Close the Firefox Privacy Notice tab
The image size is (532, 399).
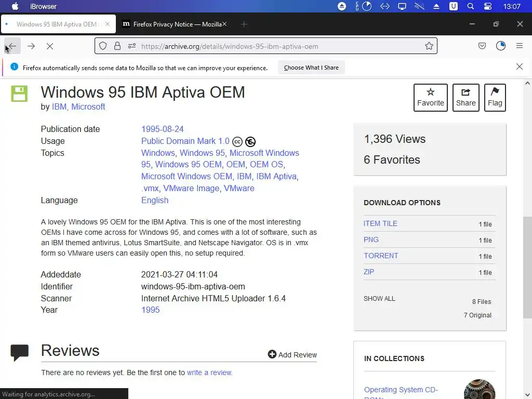tap(224, 24)
